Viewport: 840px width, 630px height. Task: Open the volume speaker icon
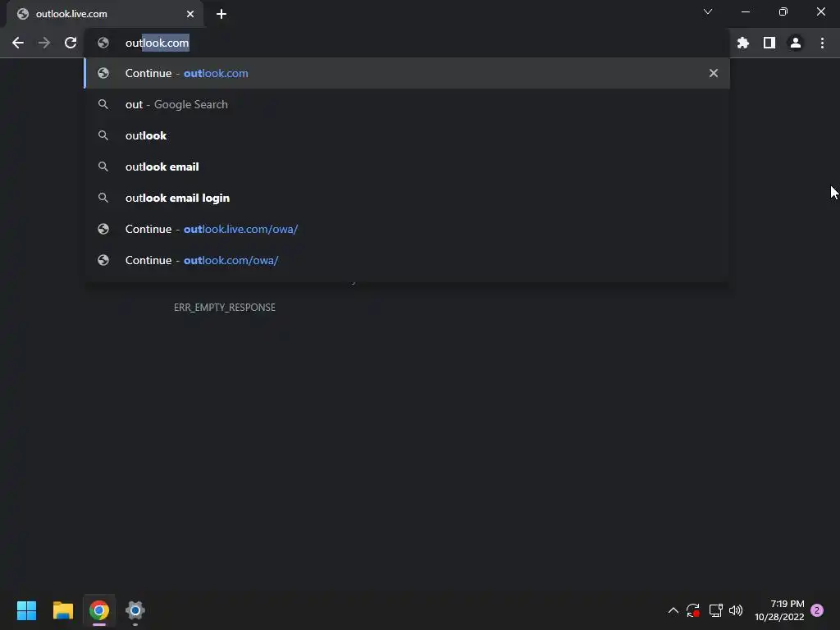click(x=736, y=610)
